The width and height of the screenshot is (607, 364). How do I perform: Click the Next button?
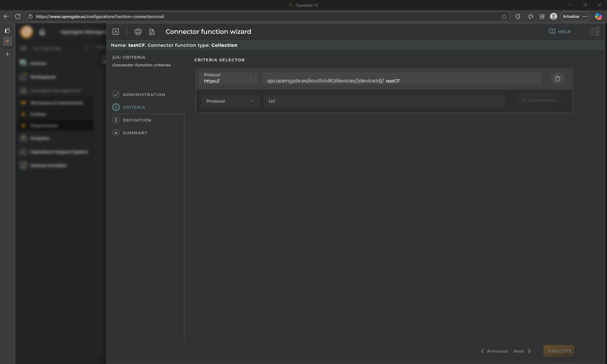pyautogui.click(x=522, y=351)
